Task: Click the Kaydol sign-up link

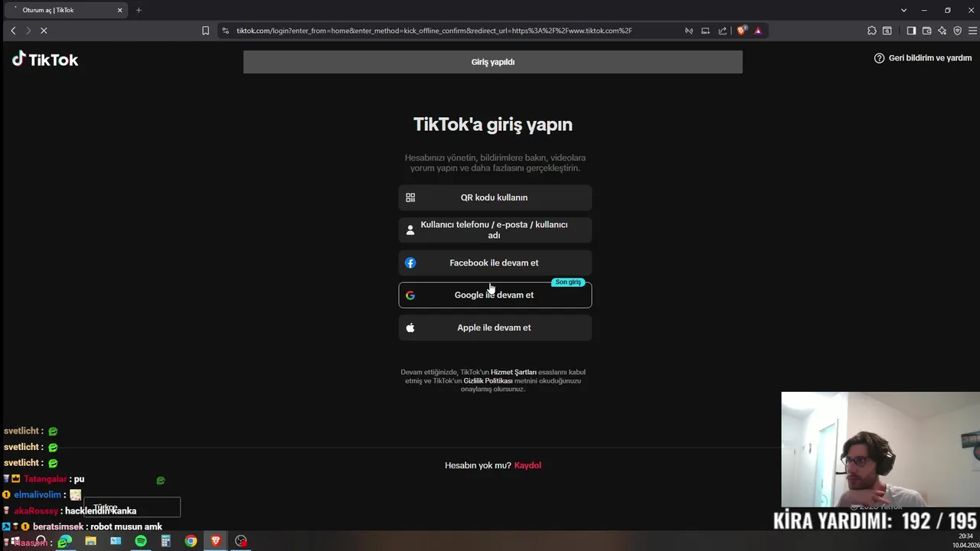Action: (528, 465)
